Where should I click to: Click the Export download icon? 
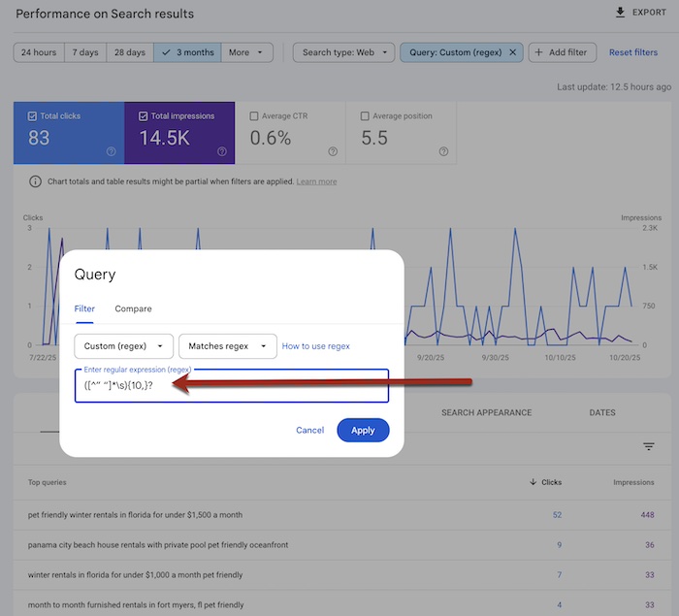(x=621, y=13)
